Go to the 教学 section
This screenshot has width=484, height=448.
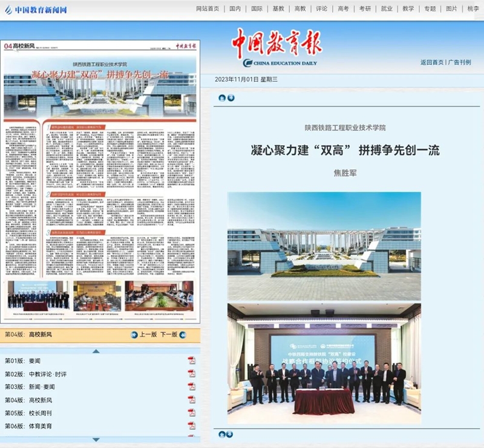click(x=408, y=8)
